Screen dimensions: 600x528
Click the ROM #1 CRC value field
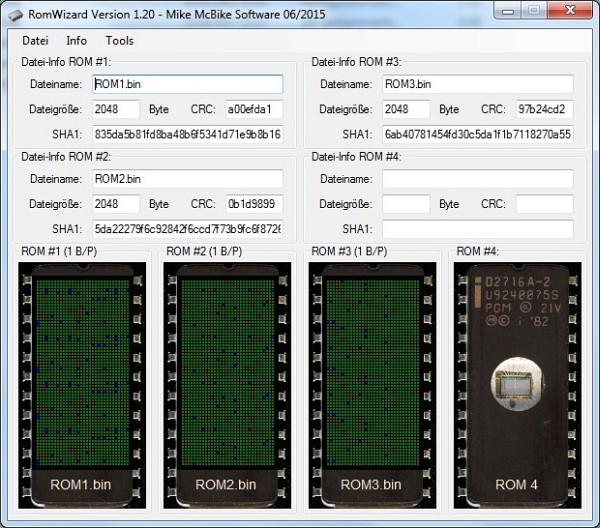pos(254,109)
